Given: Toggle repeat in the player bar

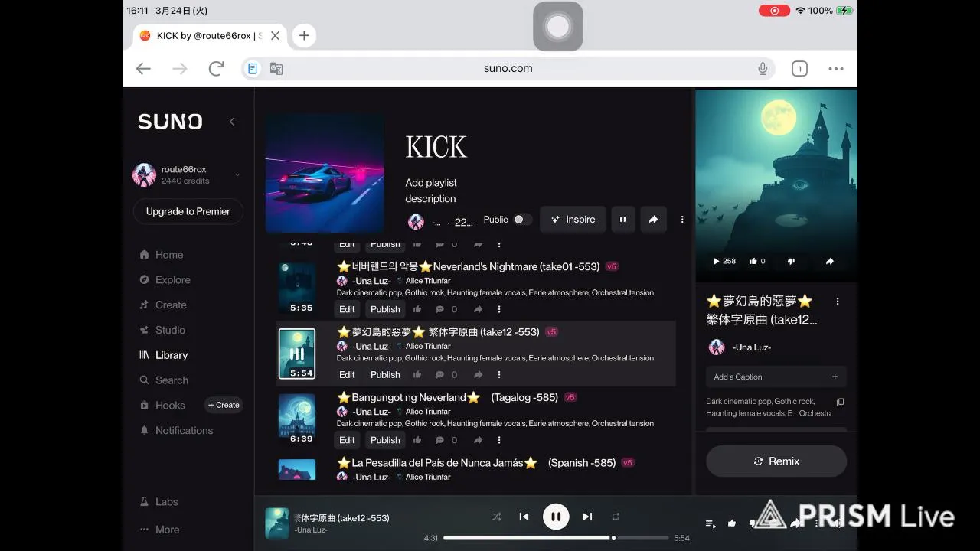Looking at the screenshot, I should [x=615, y=517].
